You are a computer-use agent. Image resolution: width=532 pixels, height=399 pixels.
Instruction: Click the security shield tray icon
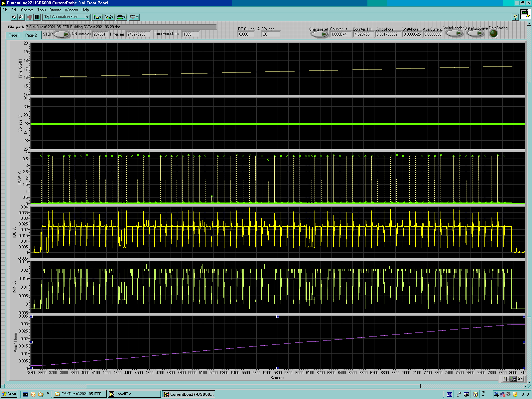tap(515, 394)
